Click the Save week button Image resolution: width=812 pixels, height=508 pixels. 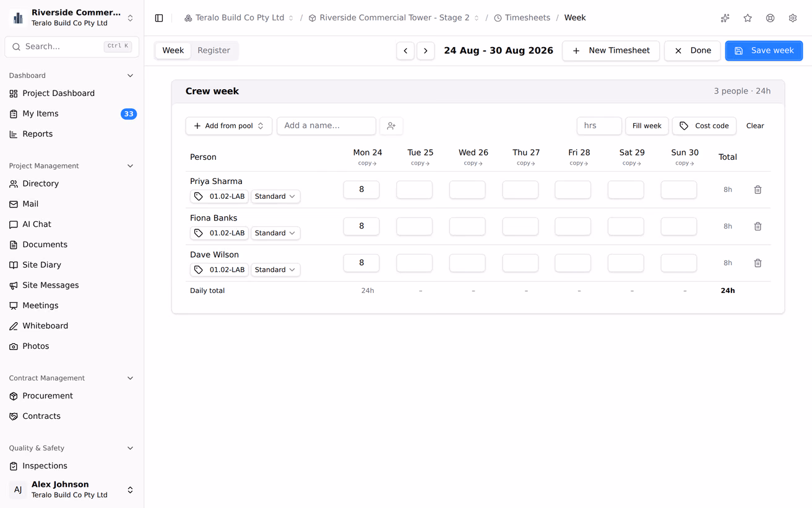click(x=764, y=51)
